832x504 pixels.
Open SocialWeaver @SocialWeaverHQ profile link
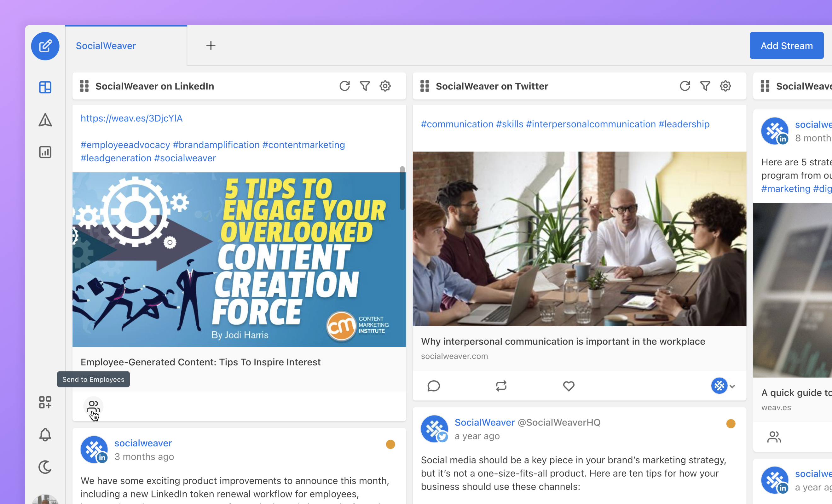coord(528,422)
